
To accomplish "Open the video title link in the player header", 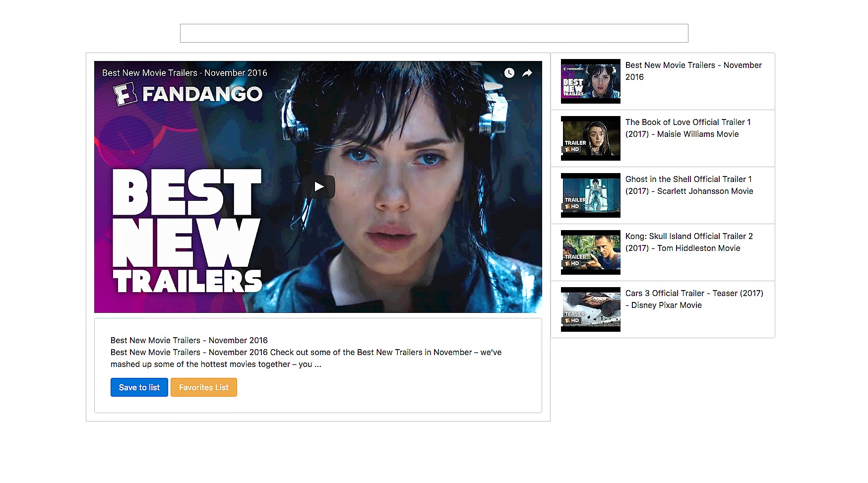I will (x=185, y=73).
